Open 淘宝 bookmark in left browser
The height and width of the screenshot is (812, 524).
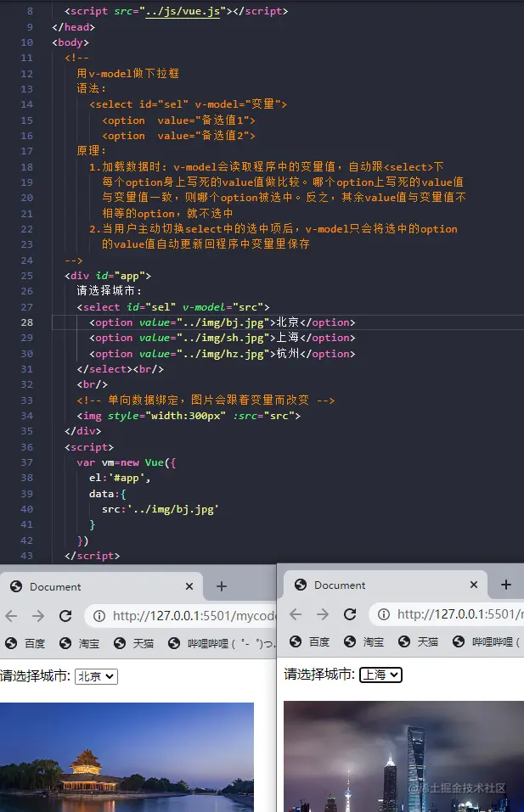(79, 643)
